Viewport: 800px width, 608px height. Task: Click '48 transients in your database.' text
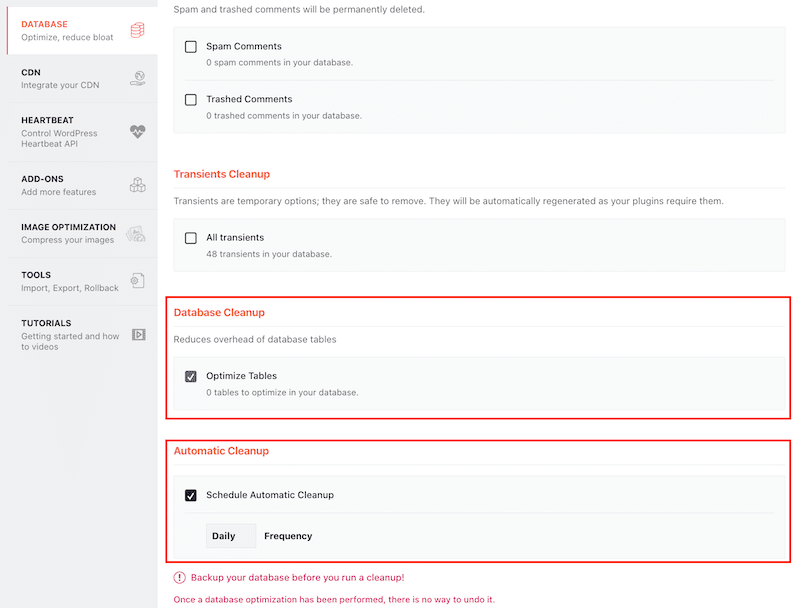pos(269,254)
